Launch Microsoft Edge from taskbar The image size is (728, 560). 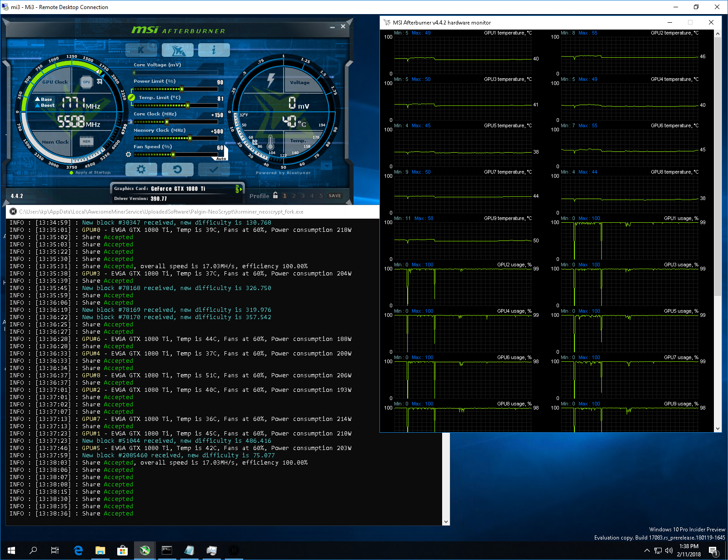78,550
